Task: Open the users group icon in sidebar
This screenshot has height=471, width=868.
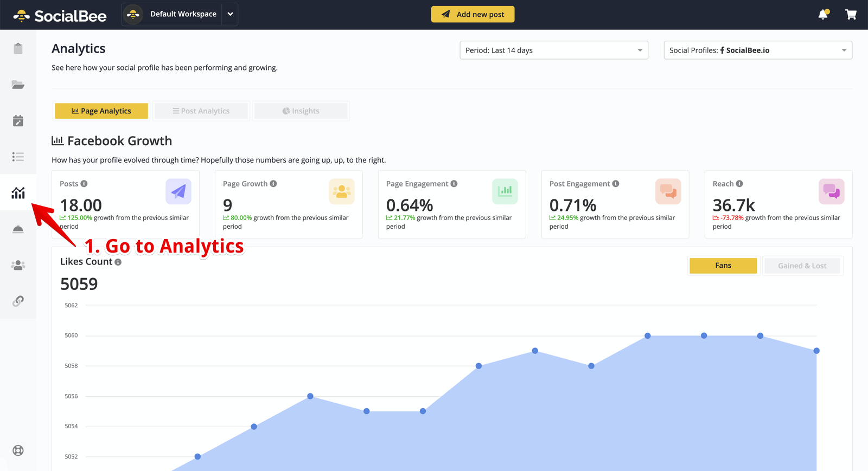Action: (x=18, y=265)
